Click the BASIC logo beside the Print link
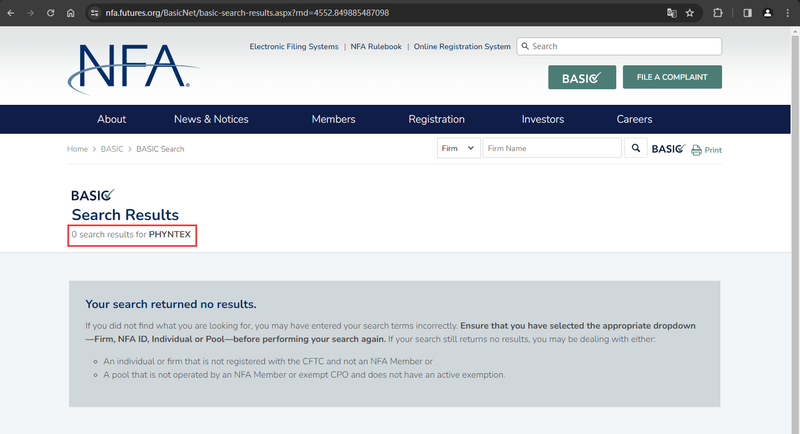 point(668,149)
